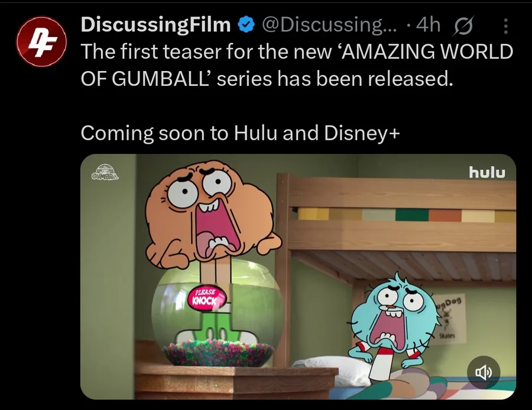Click the hulu logo watermark

[x=487, y=172]
